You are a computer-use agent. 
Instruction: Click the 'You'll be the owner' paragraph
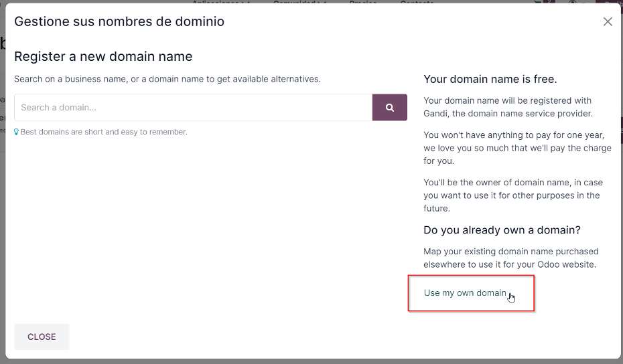pos(513,195)
